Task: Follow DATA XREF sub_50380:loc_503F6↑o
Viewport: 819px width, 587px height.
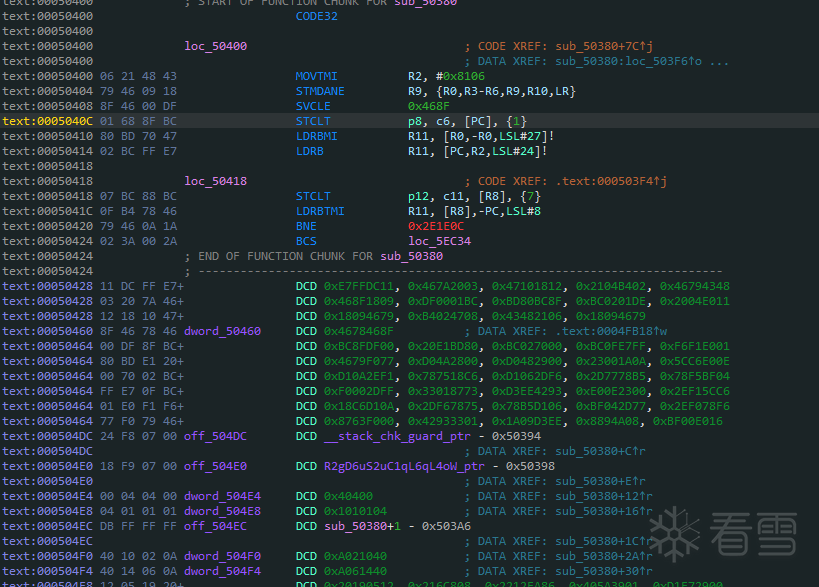Action: coord(628,61)
